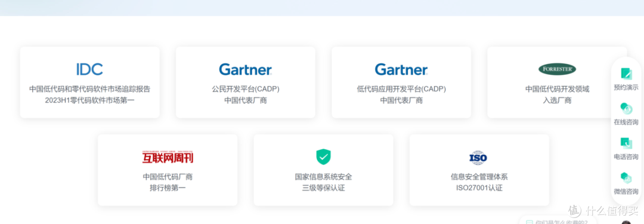Click the 互联网周刊 logo

pos(168,157)
